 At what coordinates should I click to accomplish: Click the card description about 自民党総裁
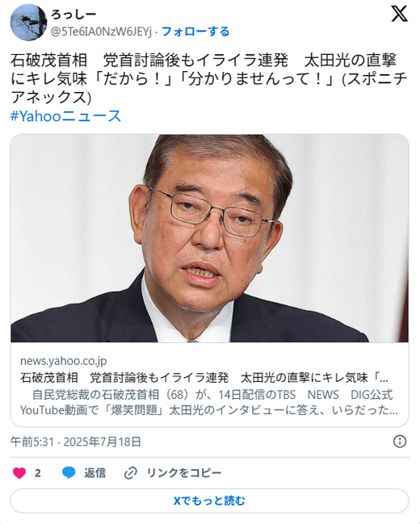tap(209, 402)
